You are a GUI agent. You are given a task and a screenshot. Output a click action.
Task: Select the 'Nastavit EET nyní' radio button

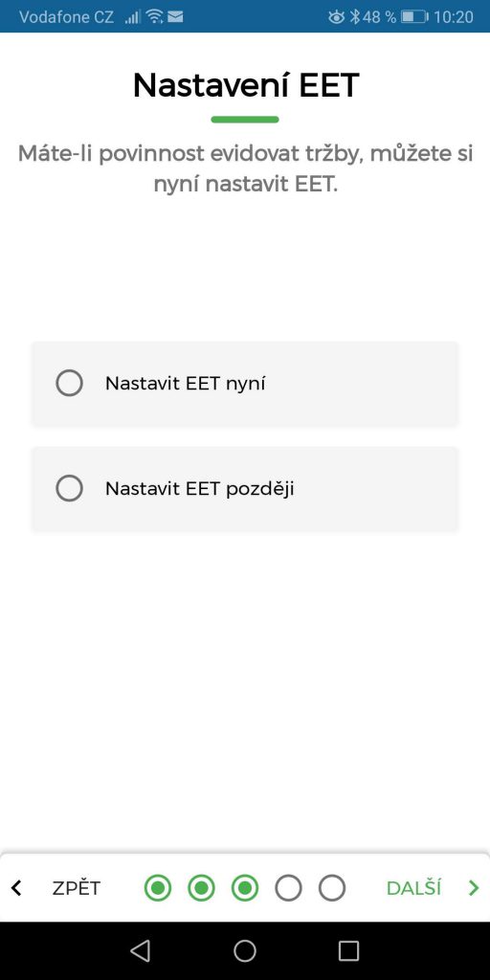69,383
